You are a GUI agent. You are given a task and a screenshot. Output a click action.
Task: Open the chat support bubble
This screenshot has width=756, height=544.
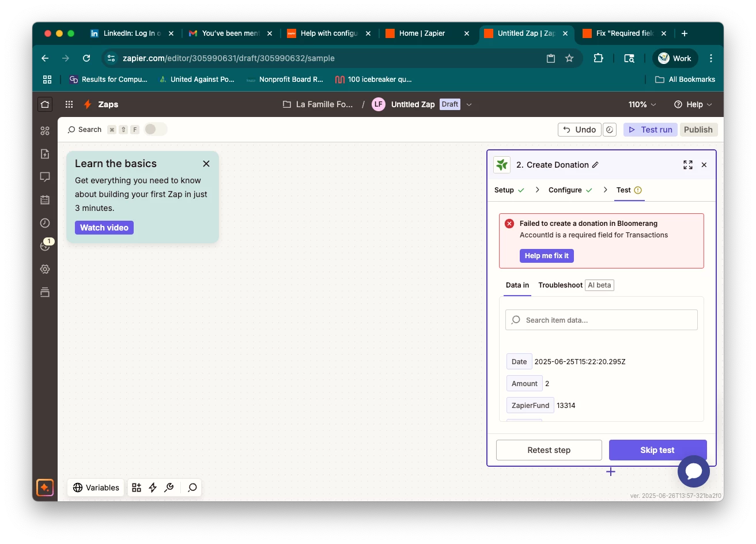click(x=694, y=471)
